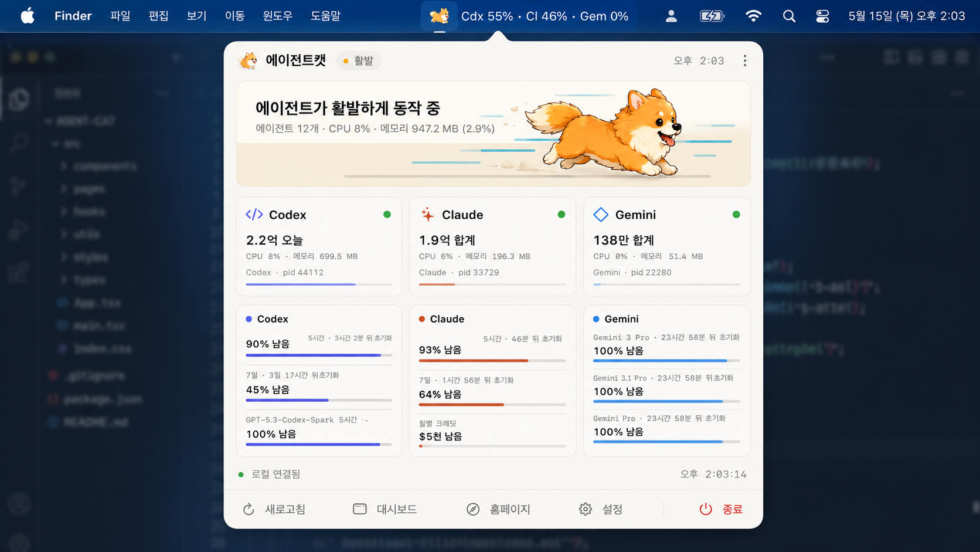Click the '월별 크레딧' label

click(x=438, y=424)
